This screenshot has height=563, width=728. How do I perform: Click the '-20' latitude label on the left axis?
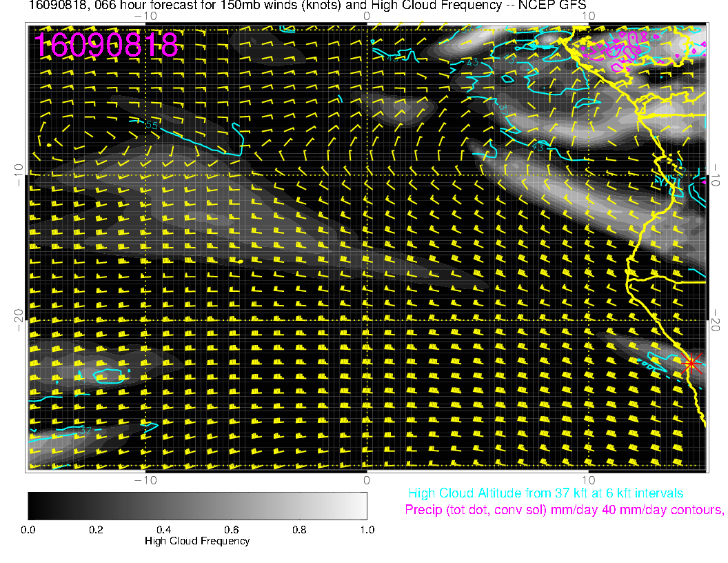(19, 320)
